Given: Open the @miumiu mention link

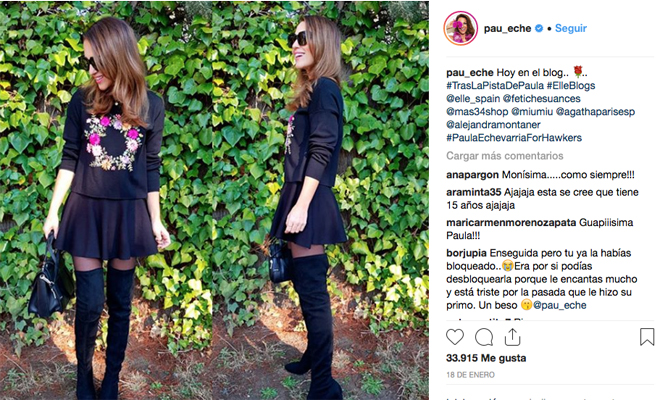Looking at the screenshot, I should click(532, 112).
